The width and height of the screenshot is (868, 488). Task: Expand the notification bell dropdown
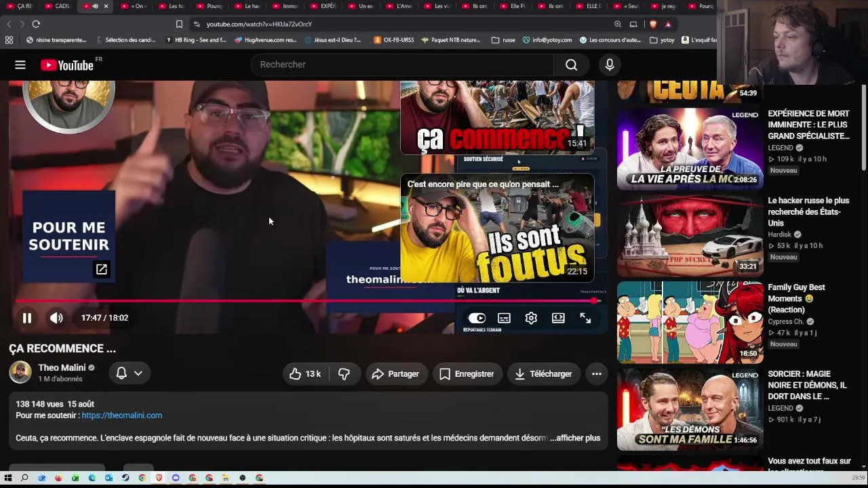point(130,373)
